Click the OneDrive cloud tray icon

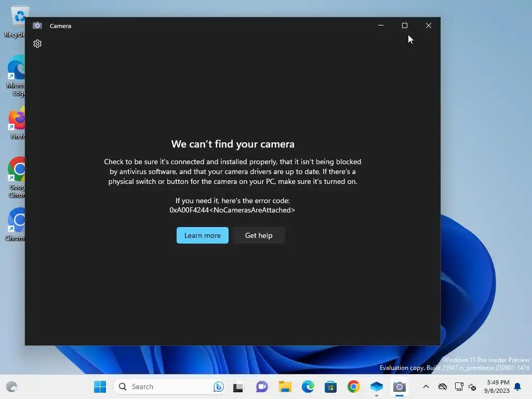click(x=443, y=387)
